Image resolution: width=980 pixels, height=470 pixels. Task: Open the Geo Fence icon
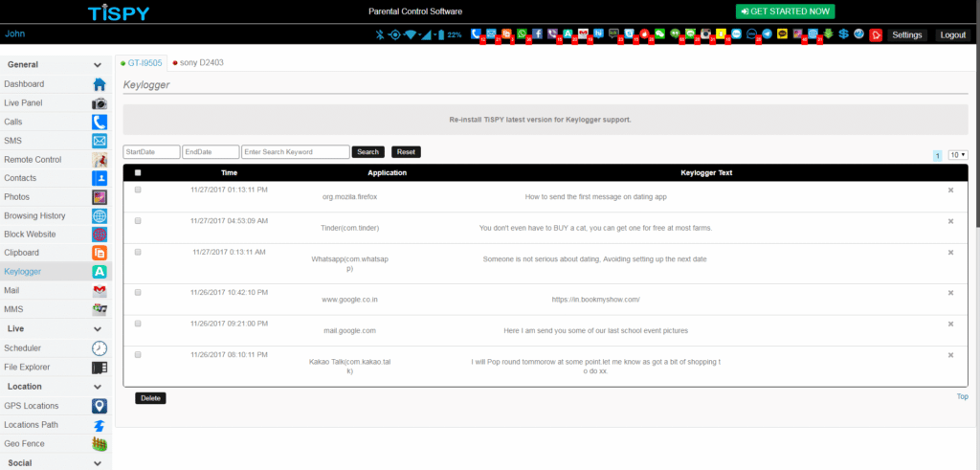pos(100,444)
